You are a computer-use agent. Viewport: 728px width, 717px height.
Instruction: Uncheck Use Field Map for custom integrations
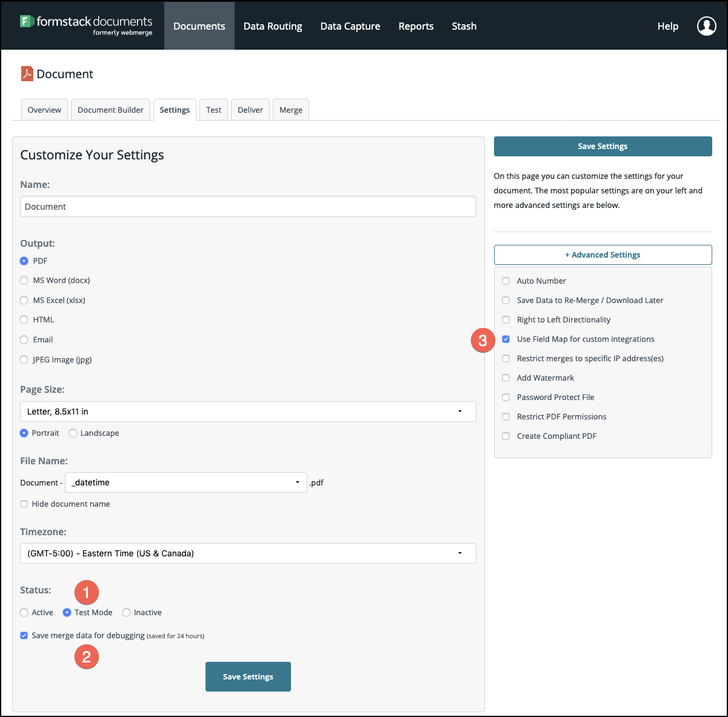506,339
